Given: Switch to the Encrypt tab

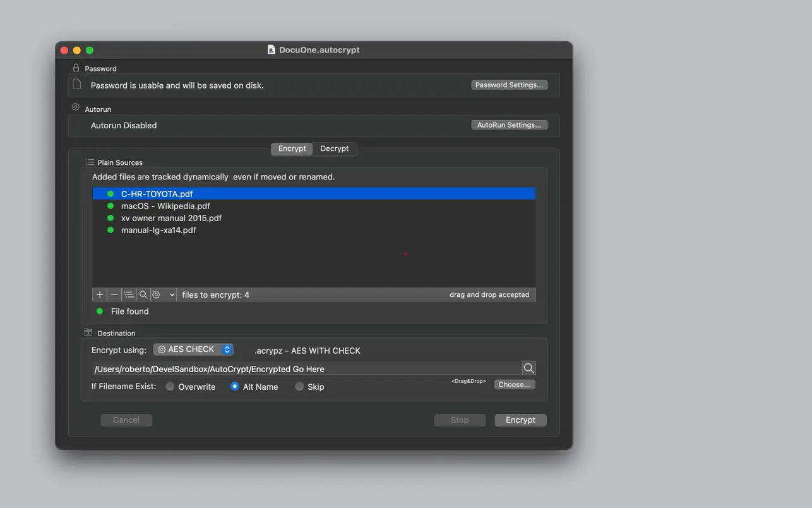Looking at the screenshot, I should click(292, 148).
